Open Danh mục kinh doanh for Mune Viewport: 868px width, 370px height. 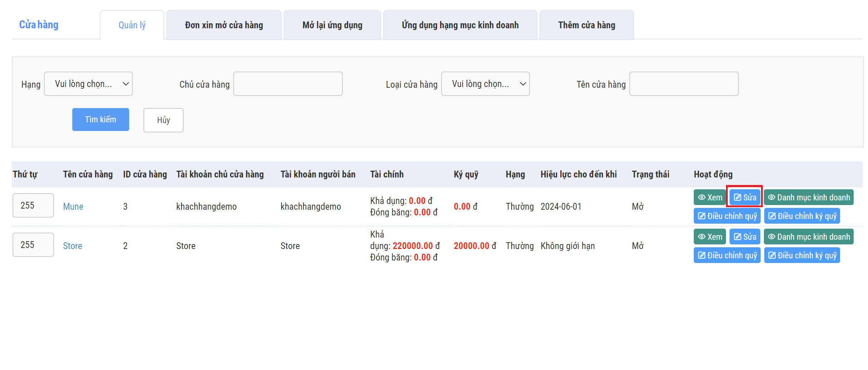[x=808, y=198]
